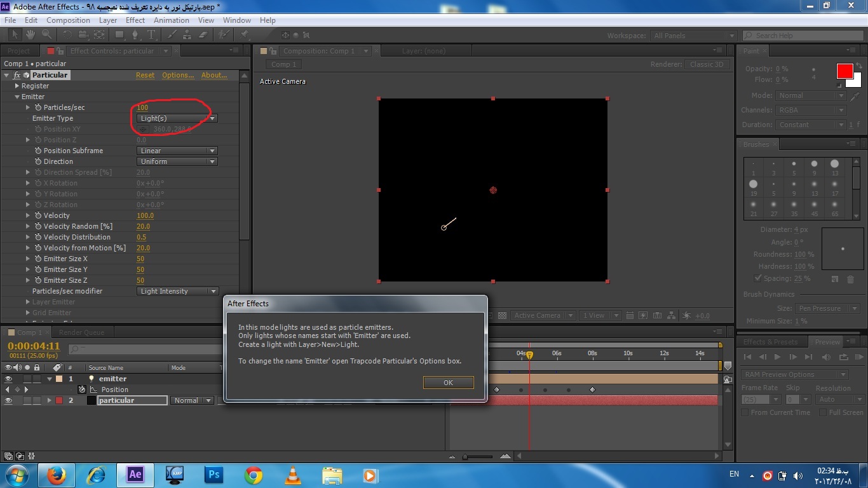The width and height of the screenshot is (868, 488).
Task: Go to next Position keyframe arrow
Action: 26,390
